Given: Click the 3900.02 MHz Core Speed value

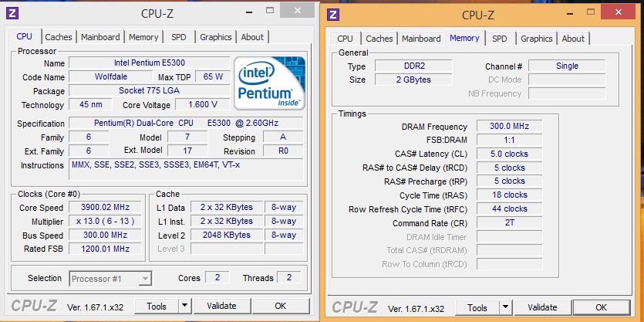Looking at the screenshot, I should coord(105,207).
